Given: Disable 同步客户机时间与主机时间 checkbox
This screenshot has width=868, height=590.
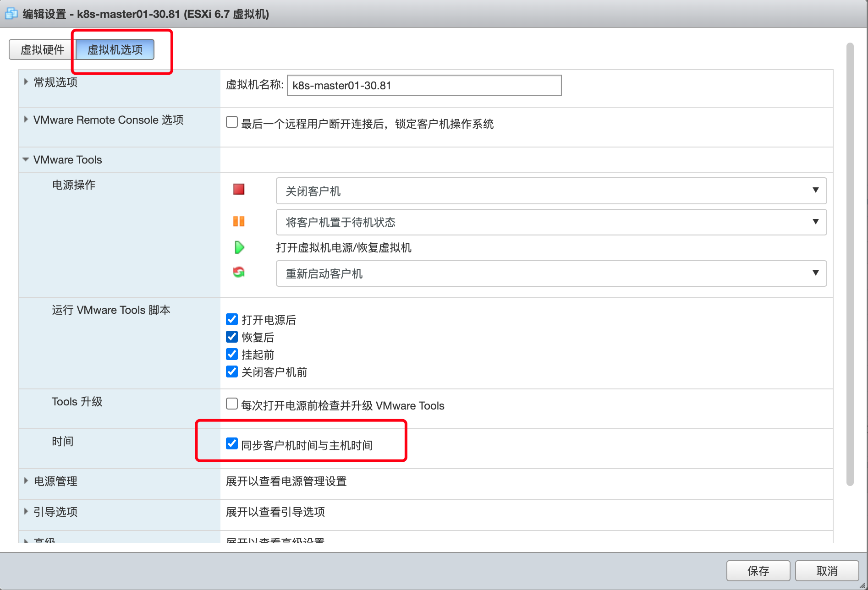Looking at the screenshot, I should click(x=232, y=444).
